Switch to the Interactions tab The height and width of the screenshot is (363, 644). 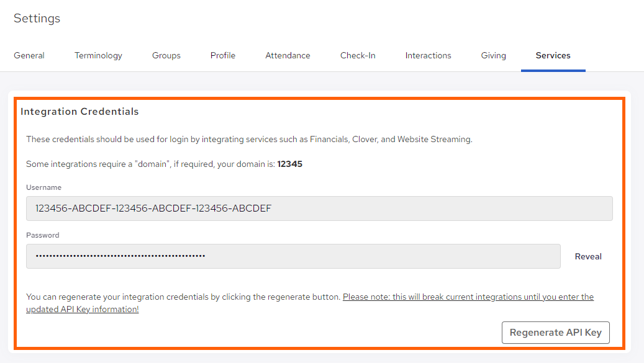pos(428,55)
